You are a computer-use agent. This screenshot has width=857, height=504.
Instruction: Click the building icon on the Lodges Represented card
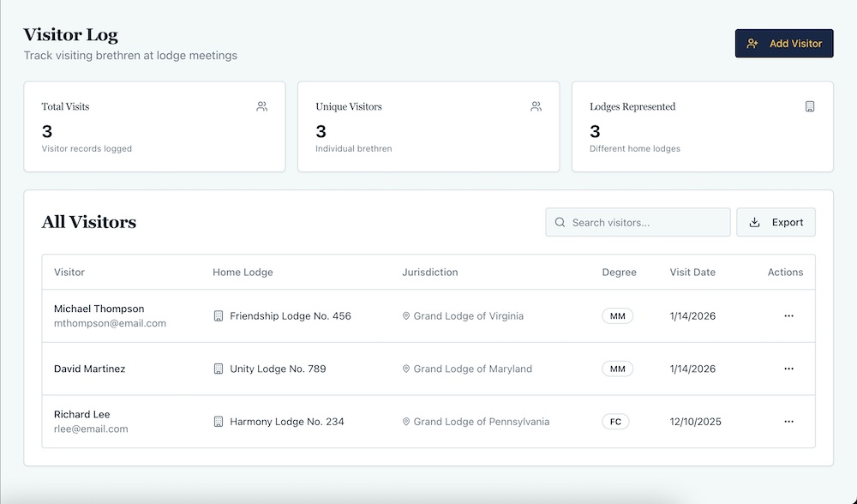pos(810,107)
